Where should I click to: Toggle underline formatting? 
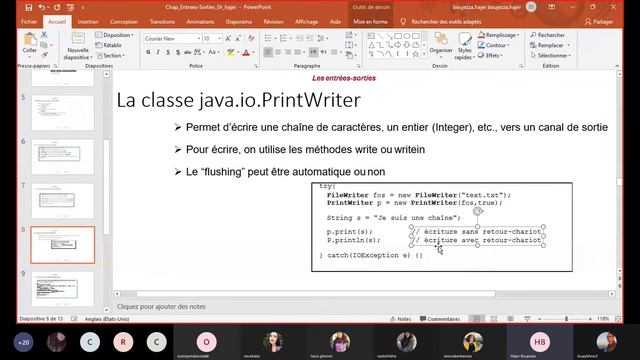(x=168, y=52)
